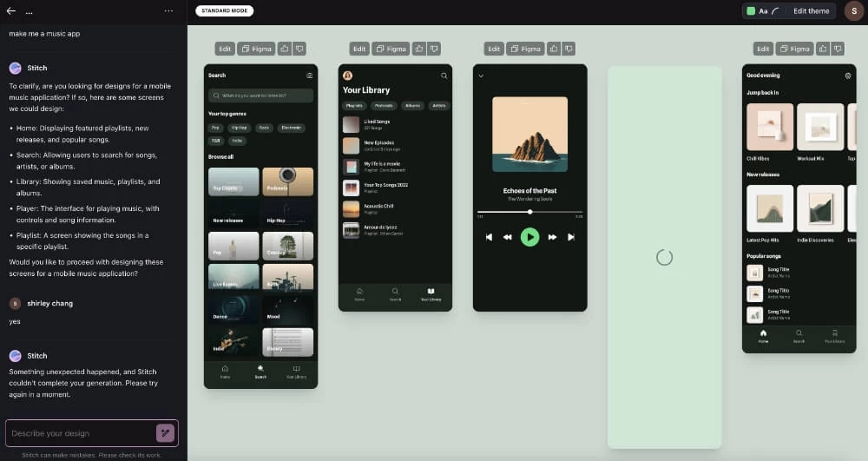This screenshot has height=461, width=868.
Task: Click the purple generate button in prompt box
Action: [165, 433]
